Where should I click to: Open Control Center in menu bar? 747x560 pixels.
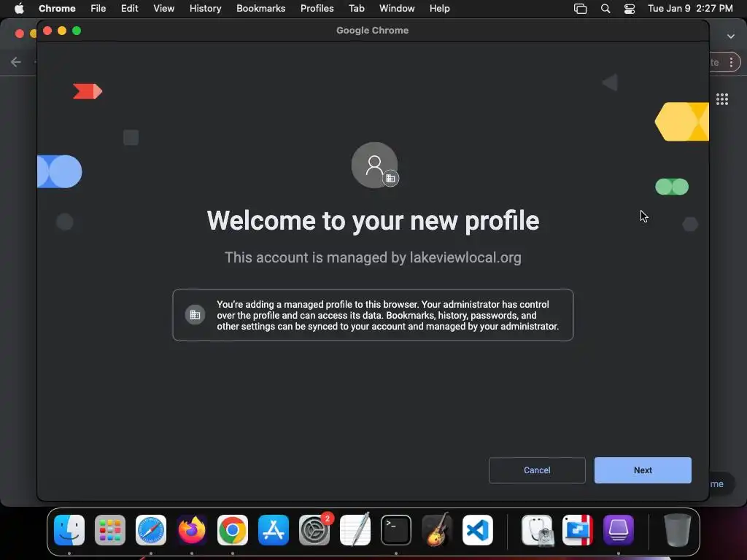tap(630, 9)
